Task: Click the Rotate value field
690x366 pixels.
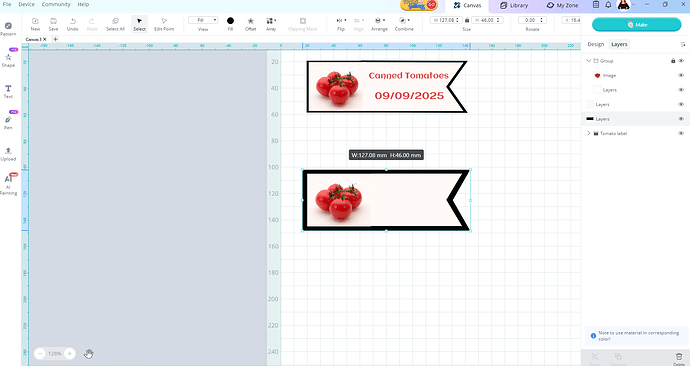Action: [532, 20]
